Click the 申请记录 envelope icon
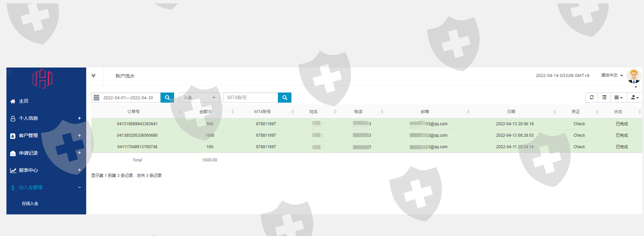Viewport: 644px width, 236px height. coord(13,153)
